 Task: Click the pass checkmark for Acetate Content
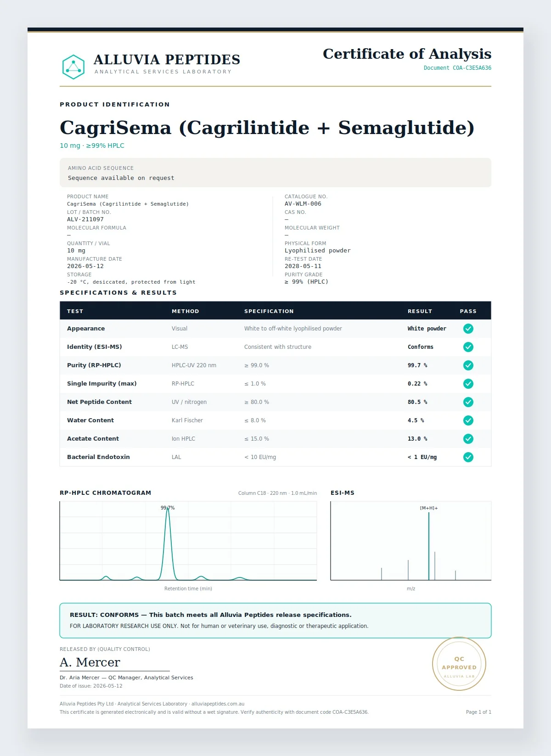coord(468,439)
